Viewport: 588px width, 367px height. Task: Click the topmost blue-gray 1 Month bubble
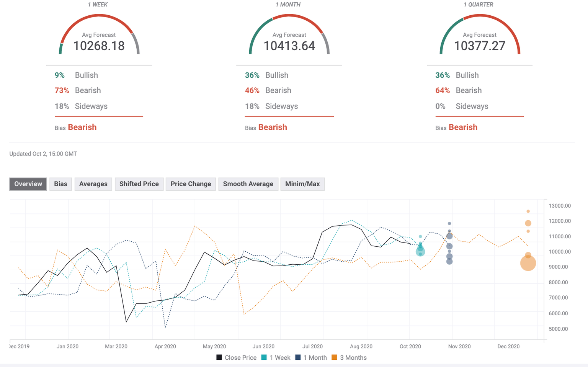tap(449, 223)
